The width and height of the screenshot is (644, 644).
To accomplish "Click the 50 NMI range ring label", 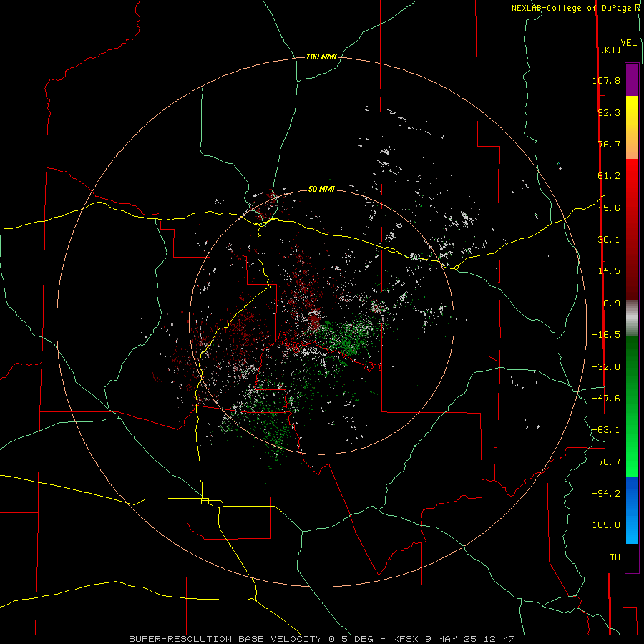I will (x=321, y=190).
